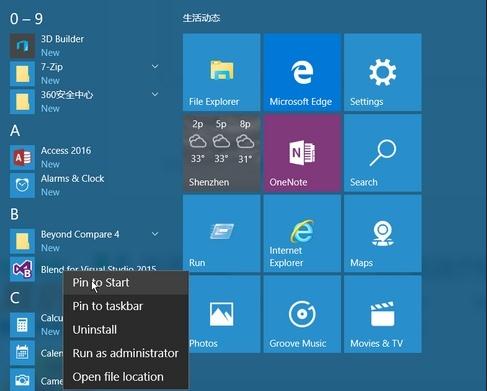Open the Settings gear tile
Screen dimensions: 487x391
click(x=383, y=72)
